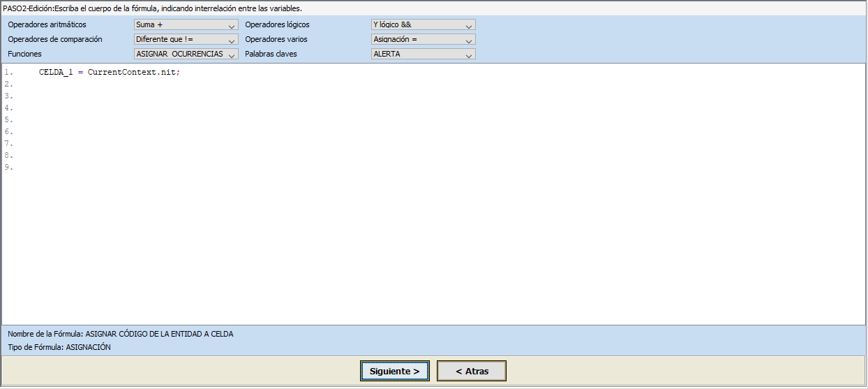The image size is (868, 389).
Task: Click CurrentContext.nit in the formula code
Action: (x=133, y=73)
